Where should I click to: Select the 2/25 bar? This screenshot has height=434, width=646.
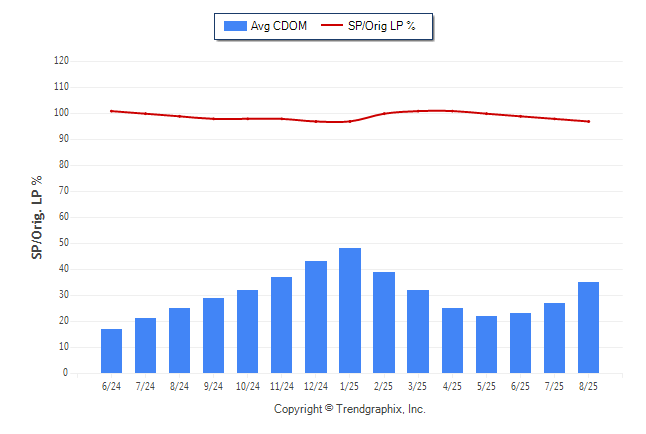(384, 322)
